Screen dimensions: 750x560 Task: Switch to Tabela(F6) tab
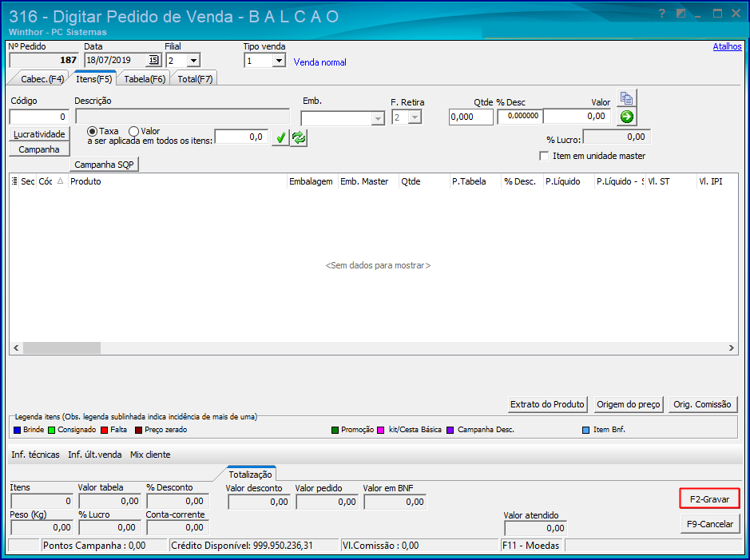click(x=145, y=79)
